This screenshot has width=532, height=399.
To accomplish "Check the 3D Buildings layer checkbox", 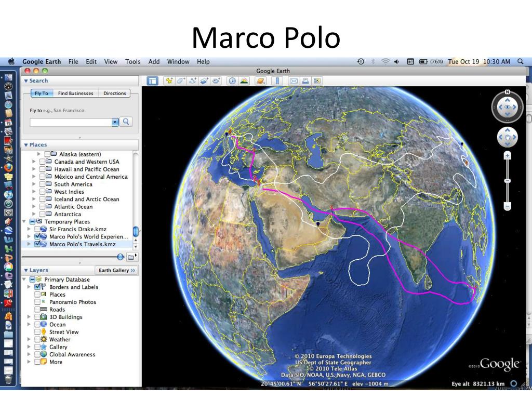I will pyautogui.click(x=37, y=317).
